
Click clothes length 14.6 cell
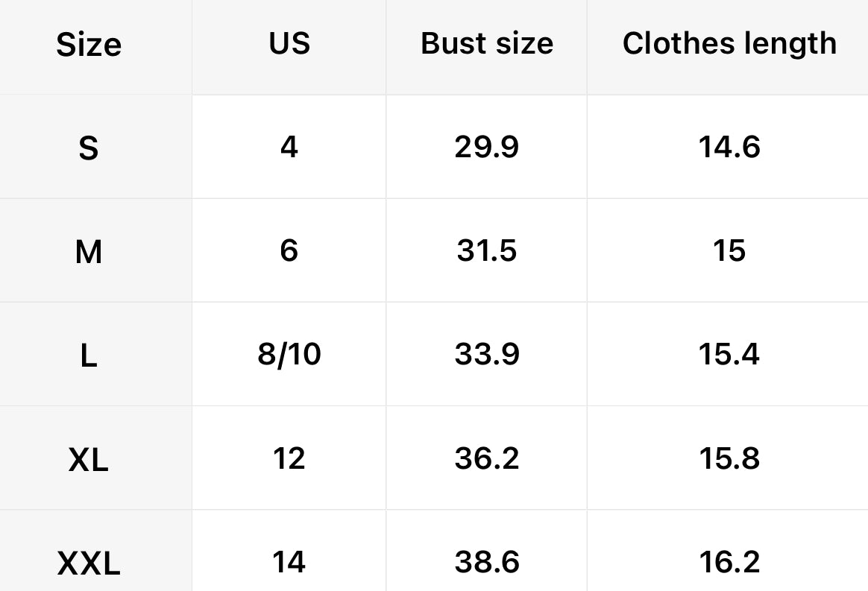[x=729, y=147]
